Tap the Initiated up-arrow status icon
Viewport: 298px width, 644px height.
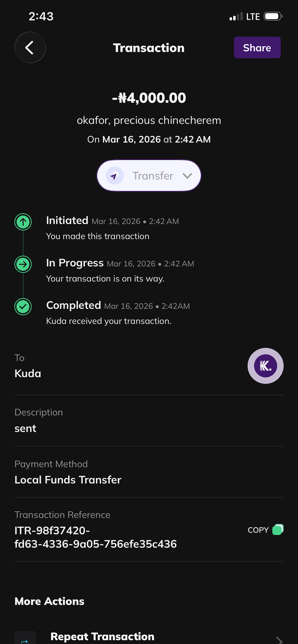pyautogui.click(x=23, y=222)
